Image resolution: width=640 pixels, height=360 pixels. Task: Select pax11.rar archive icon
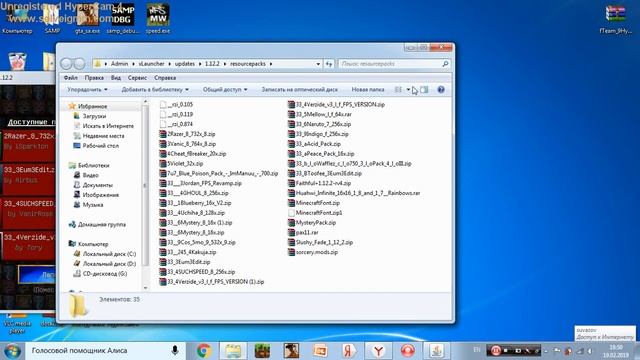[x=291, y=232]
